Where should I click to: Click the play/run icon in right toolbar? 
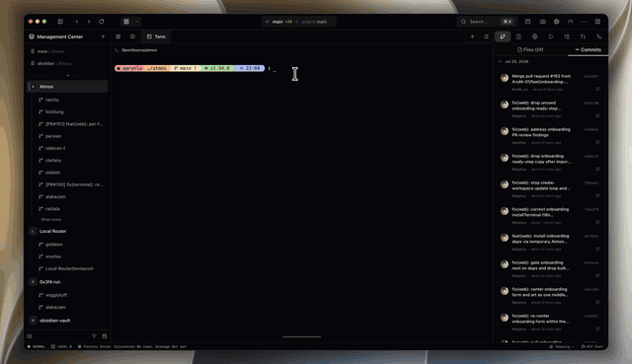(x=551, y=36)
